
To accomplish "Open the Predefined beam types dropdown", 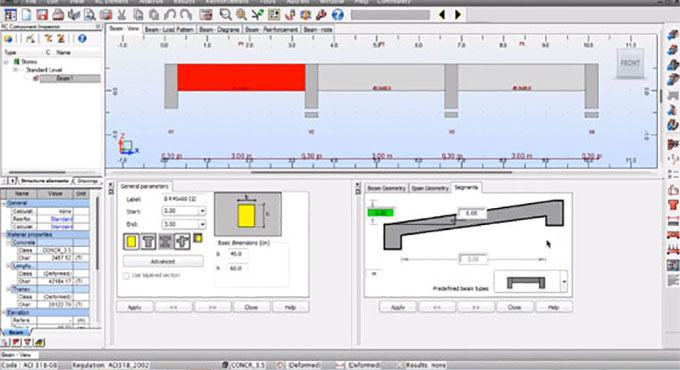I will [564, 282].
